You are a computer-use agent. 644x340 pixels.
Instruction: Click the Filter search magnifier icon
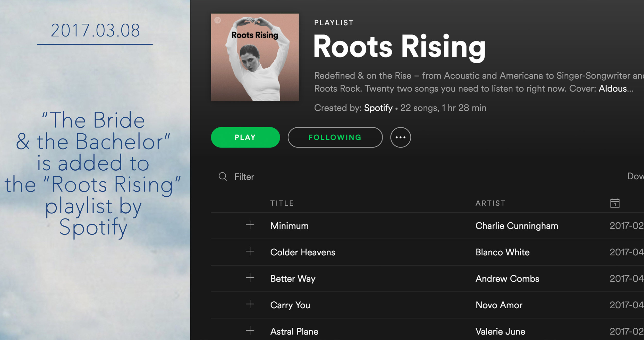click(x=223, y=177)
